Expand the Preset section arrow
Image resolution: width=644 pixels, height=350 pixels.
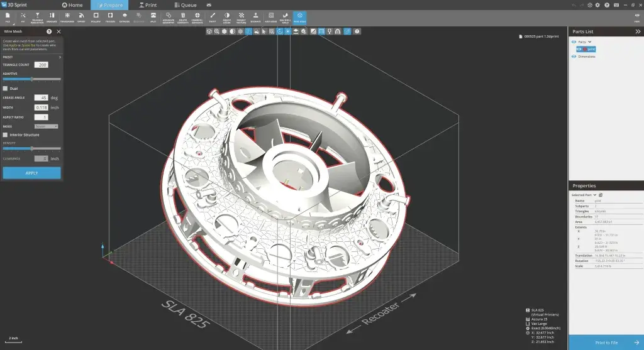pos(60,57)
